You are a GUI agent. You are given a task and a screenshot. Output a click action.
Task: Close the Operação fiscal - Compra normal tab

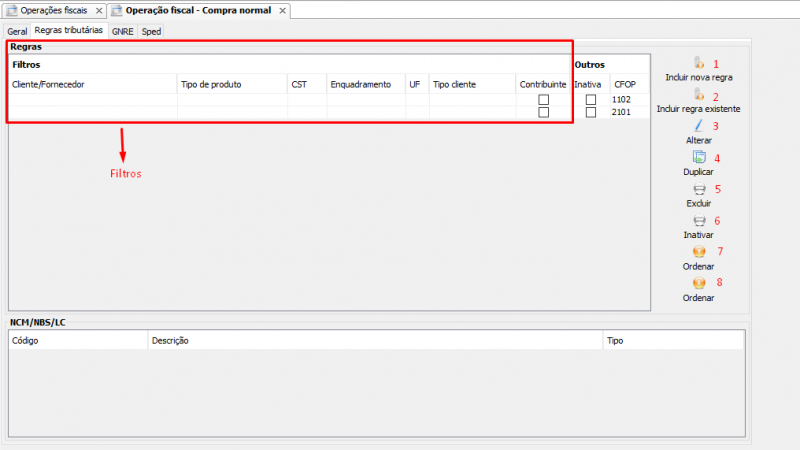282,10
